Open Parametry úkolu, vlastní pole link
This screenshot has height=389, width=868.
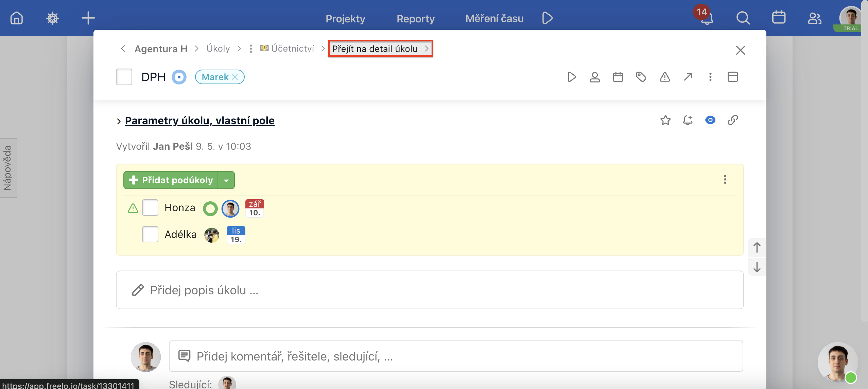(199, 121)
